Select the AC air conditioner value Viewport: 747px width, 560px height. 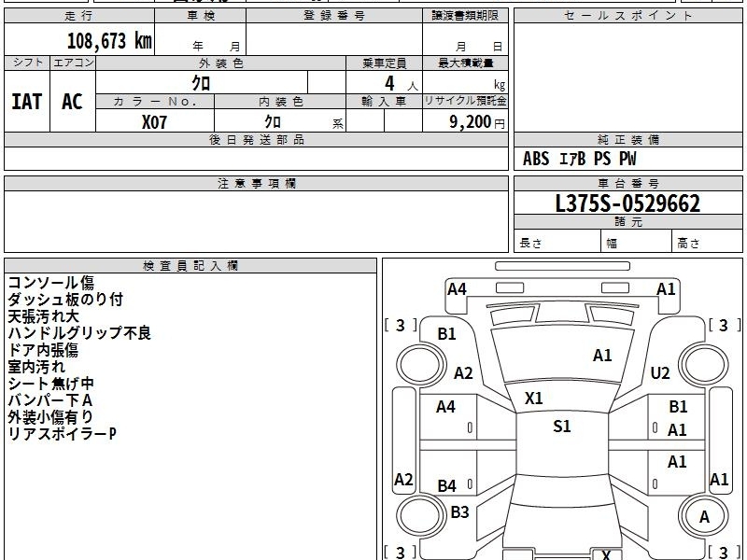coord(73,102)
